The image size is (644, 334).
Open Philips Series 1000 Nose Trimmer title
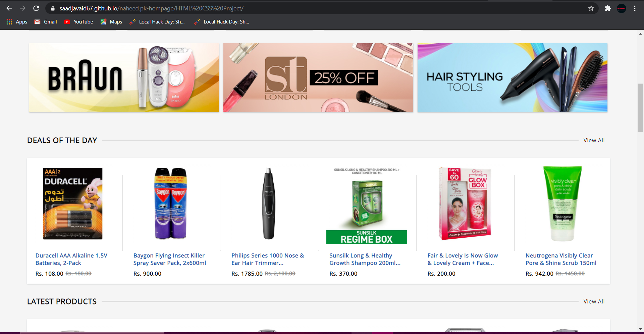tap(268, 259)
